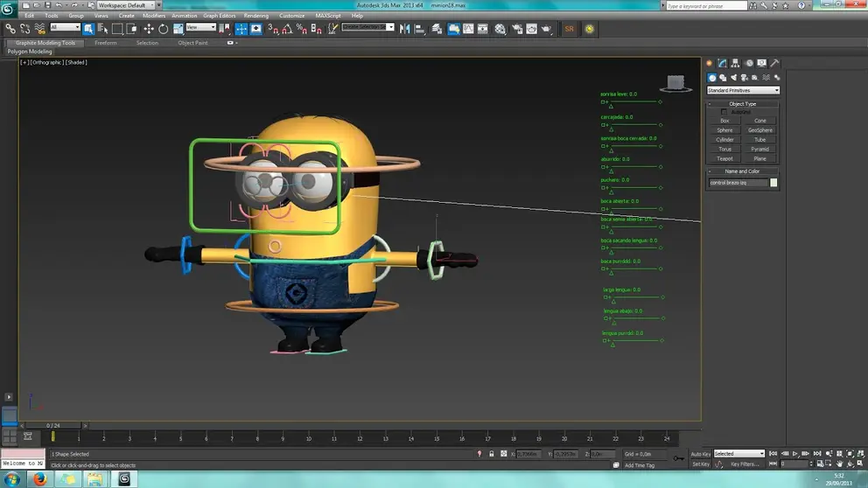The height and width of the screenshot is (488, 868).
Task: Open the Motion command panel tab
Action: click(x=749, y=63)
